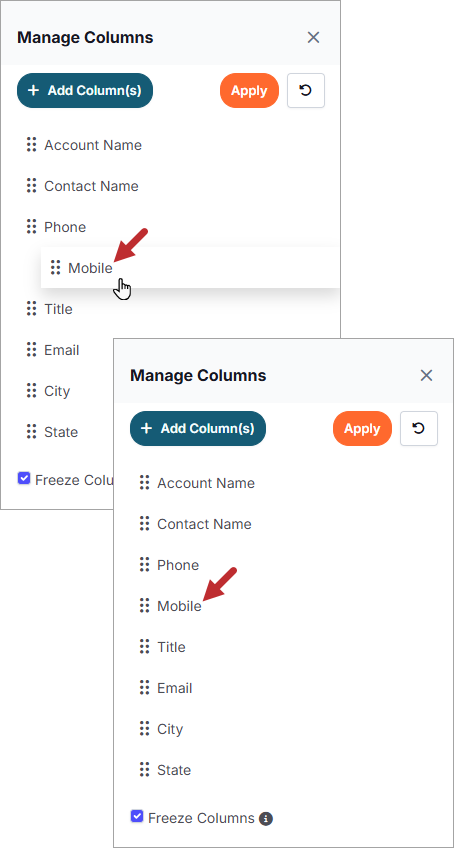Viewport: 454px width, 848px height.
Task: Click the reset icon in front panel
Action: [x=419, y=428]
